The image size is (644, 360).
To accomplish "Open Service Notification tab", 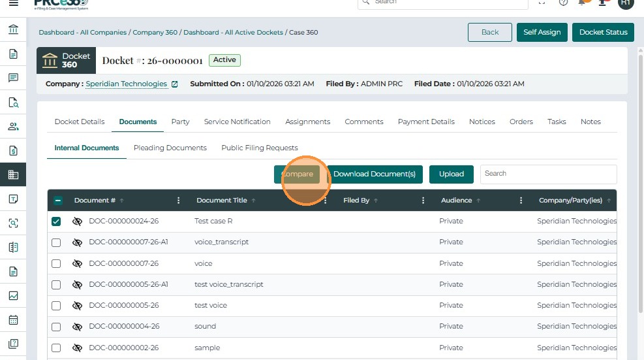I will click(x=238, y=122).
